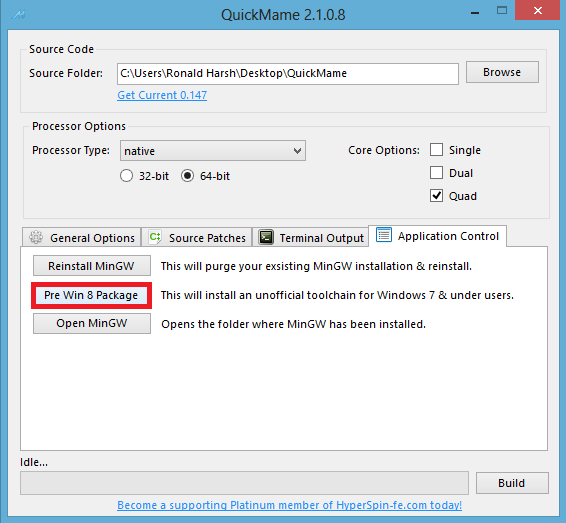Minimize the QuickMame window
The height and width of the screenshot is (523, 566).
coord(475,13)
